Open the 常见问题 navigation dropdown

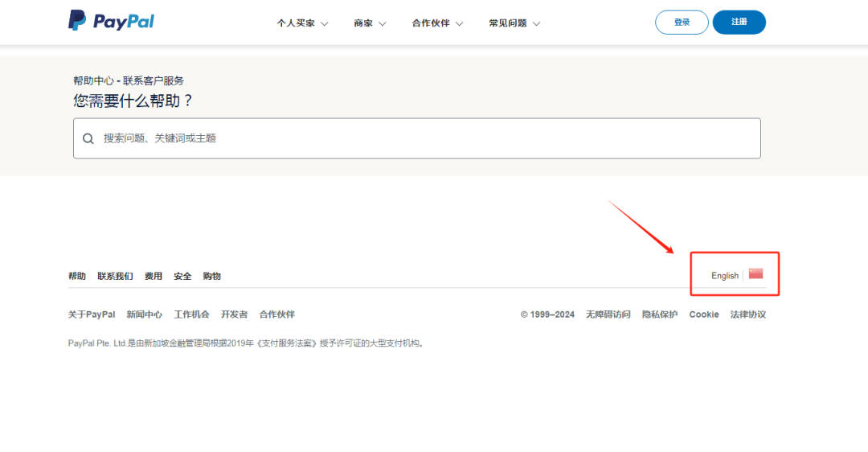pos(514,23)
